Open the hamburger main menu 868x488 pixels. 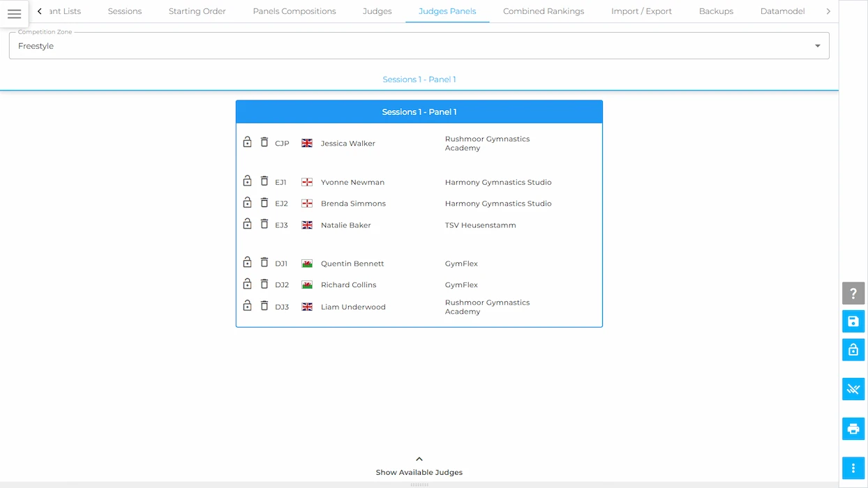[x=14, y=14]
